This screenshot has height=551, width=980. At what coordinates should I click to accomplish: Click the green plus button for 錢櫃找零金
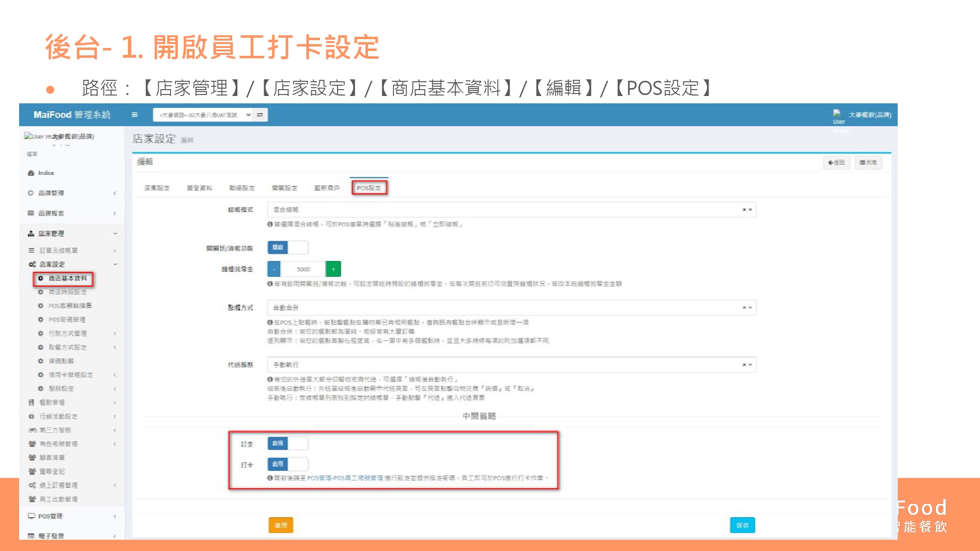click(x=333, y=269)
